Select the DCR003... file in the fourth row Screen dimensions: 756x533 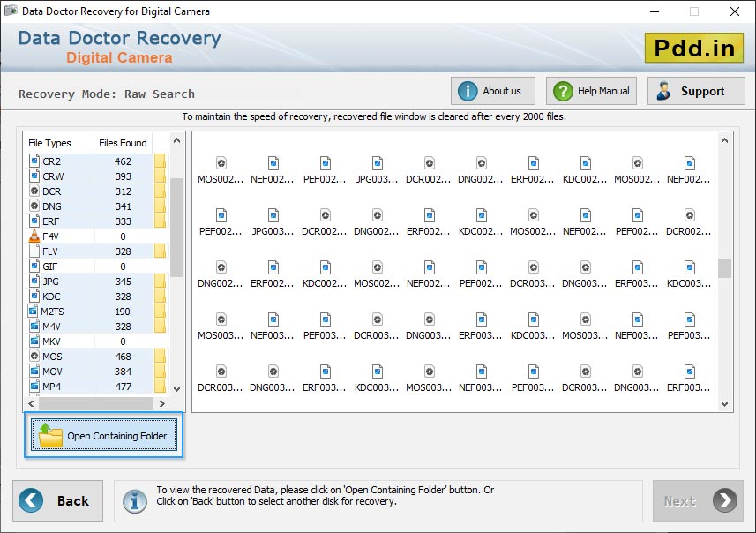click(377, 327)
